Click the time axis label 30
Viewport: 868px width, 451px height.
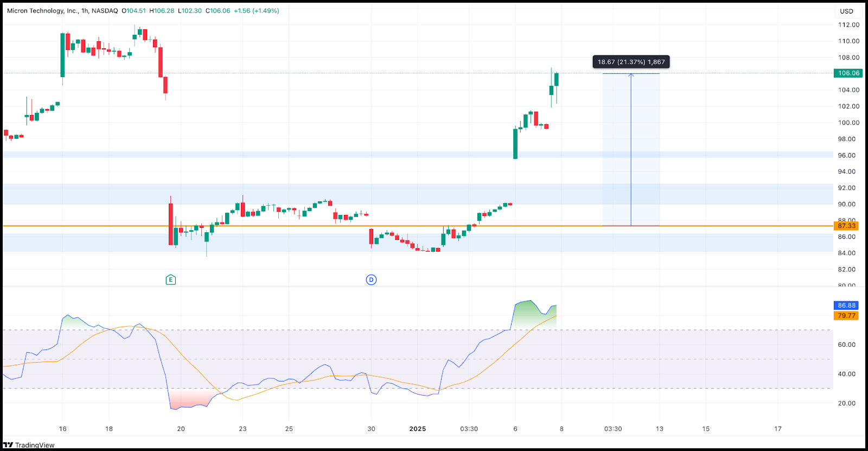pyautogui.click(x=371, y=429)
